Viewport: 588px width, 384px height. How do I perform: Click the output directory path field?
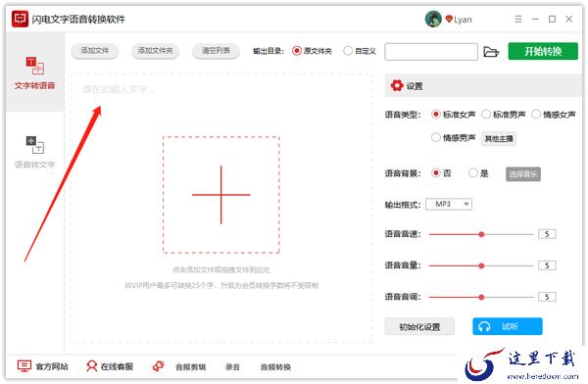(431, 52)
